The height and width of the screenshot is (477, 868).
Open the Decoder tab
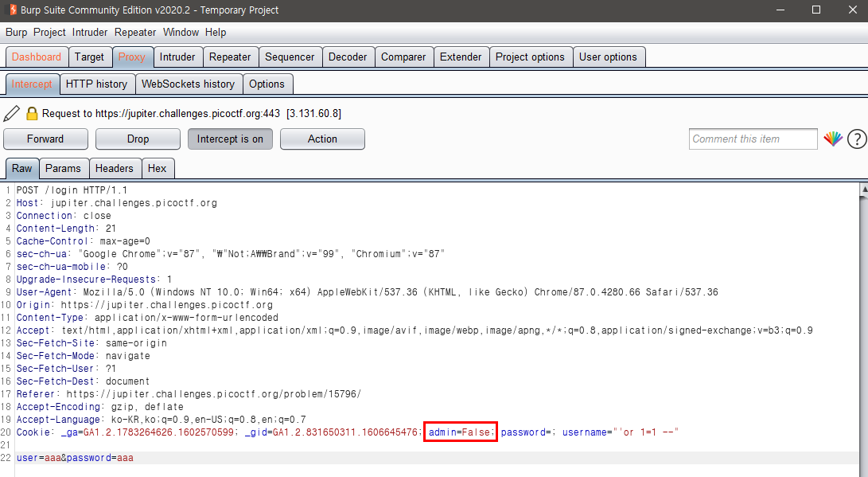(x=348, y=57)
